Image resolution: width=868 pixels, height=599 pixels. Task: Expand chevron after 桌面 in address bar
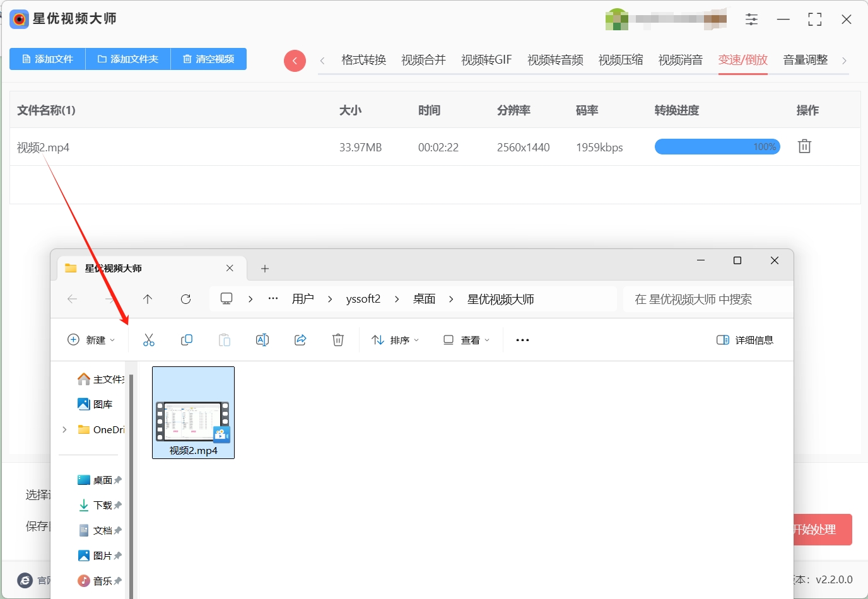pos(451,299)
